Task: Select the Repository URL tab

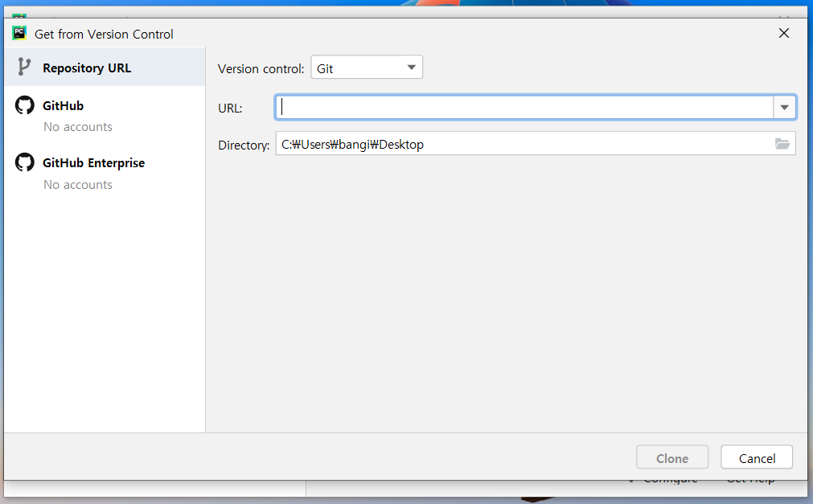Action: tap(105, 68)
